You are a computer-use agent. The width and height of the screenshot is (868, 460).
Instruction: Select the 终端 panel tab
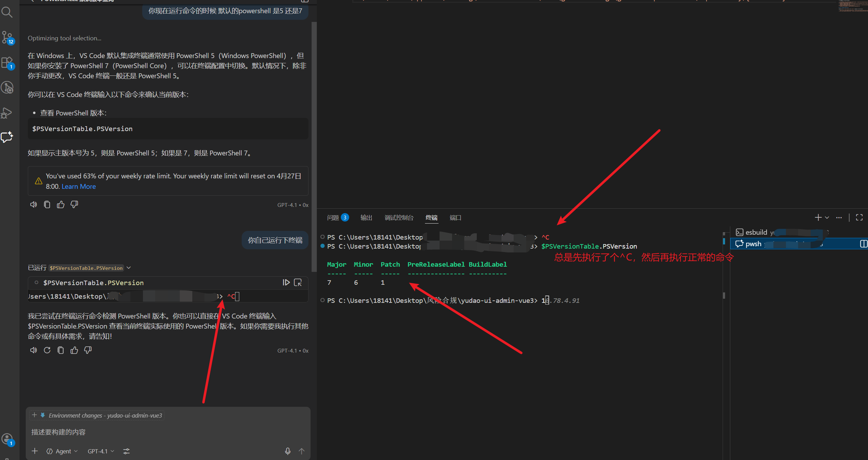pos(432,217)
